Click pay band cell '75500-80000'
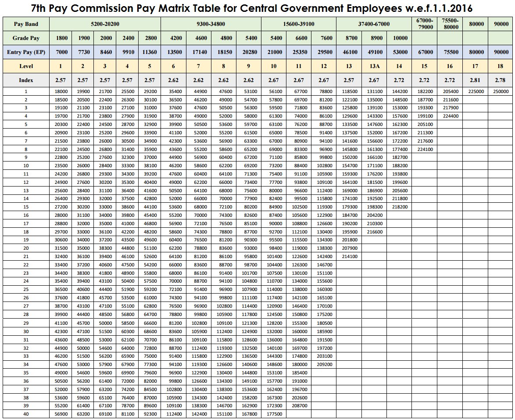 coord(450,24)
